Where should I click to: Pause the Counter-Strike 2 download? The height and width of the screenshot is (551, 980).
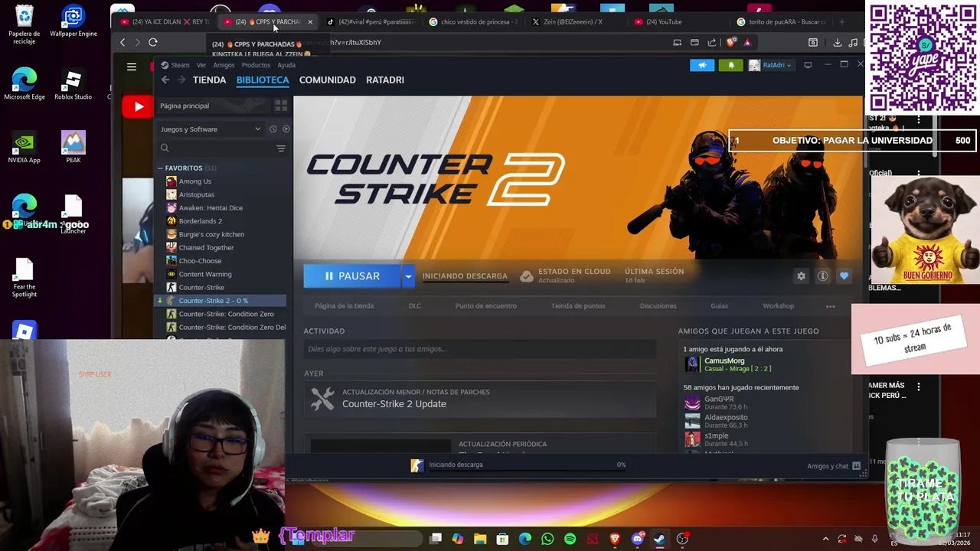point(352,276)
